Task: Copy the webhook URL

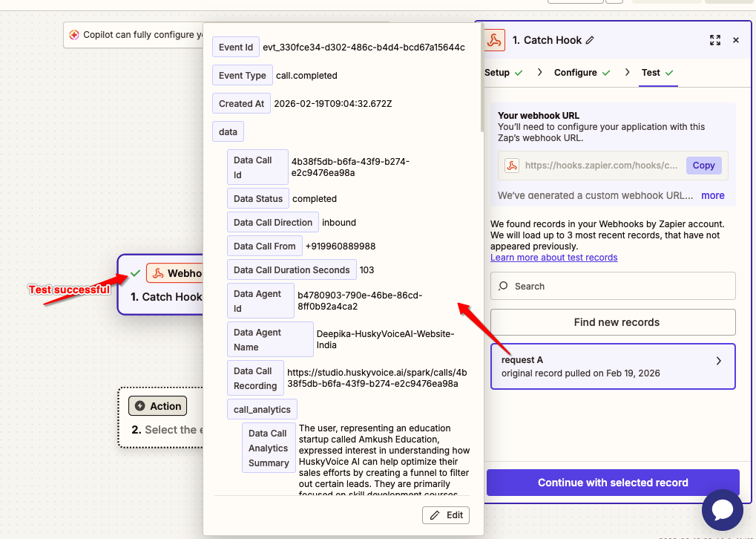Action: pyautogui.click(x=703, y=166)
